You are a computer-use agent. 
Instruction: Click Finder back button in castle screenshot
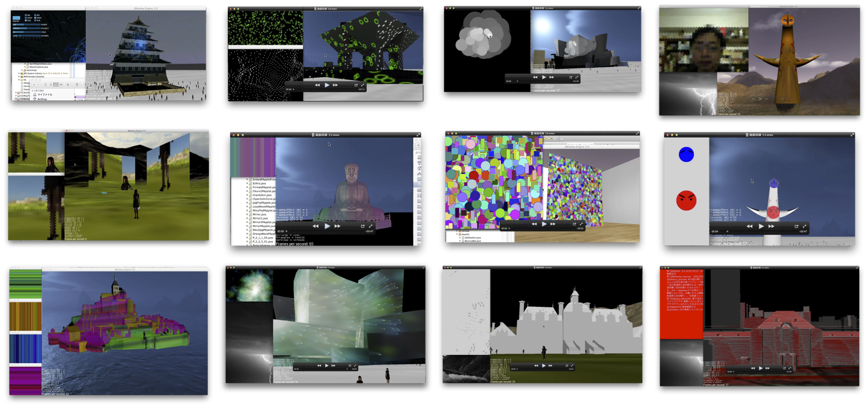(34, 85)
